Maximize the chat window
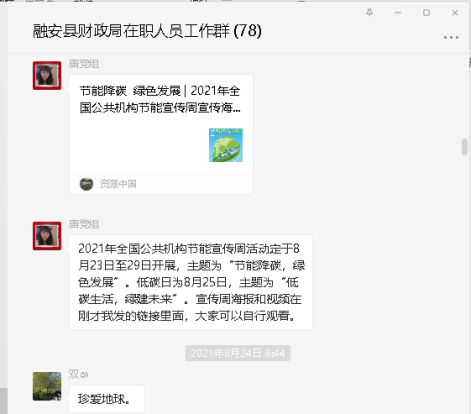471x414 pixels. (x=426, y=13)
